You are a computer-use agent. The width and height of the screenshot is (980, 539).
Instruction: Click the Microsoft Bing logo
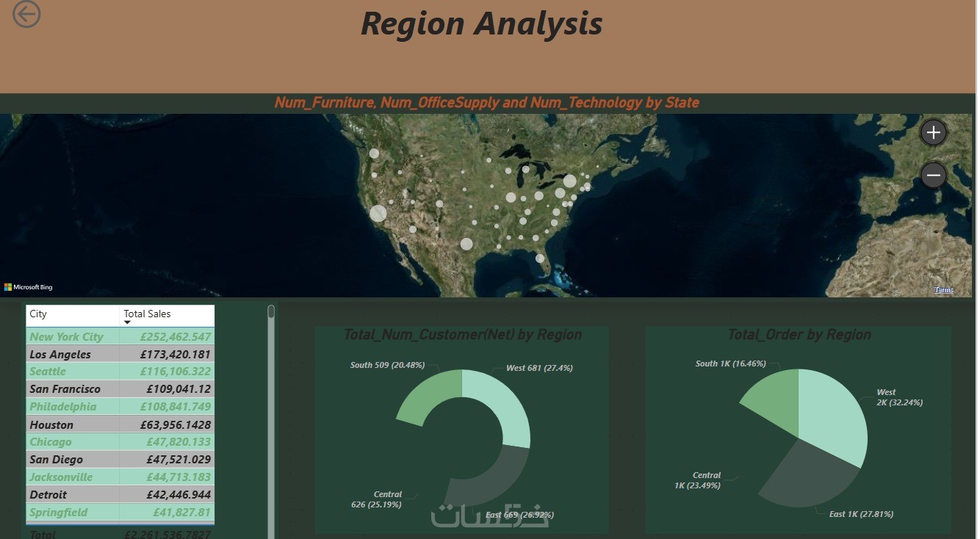(29, 287)
